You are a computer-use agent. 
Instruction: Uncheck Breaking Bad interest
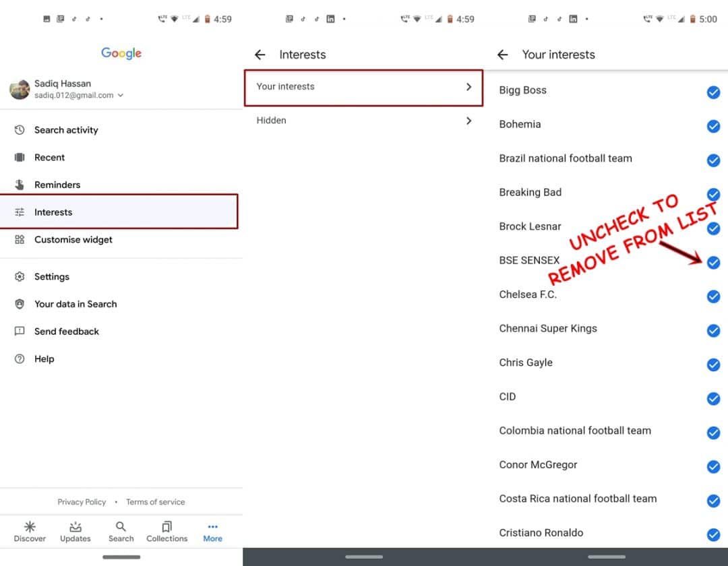coord(714,194)
